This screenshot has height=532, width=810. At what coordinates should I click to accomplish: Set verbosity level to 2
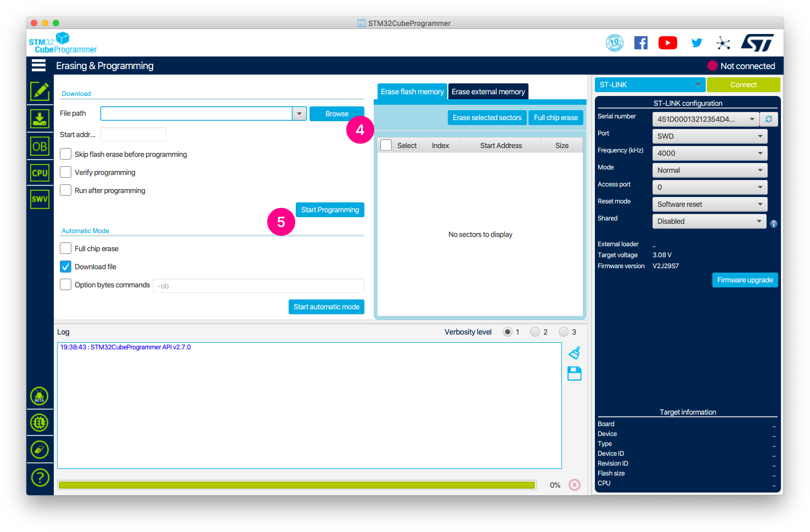(x=535, y=332)
